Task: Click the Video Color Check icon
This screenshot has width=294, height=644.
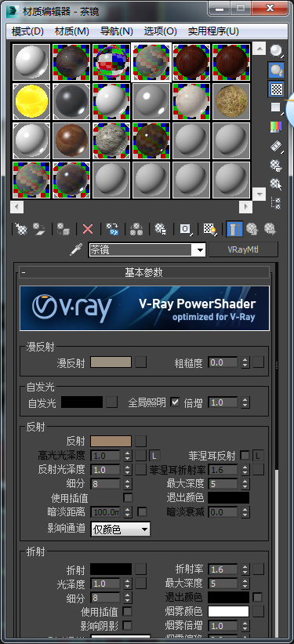Action: coord(276,127)
